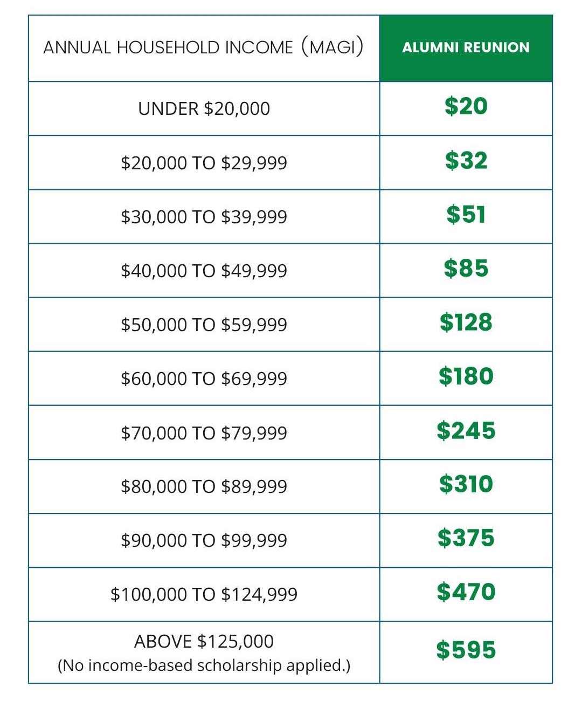Click the $245 price
The height and width of the screenshot is (728, 582).
(466, 431)
